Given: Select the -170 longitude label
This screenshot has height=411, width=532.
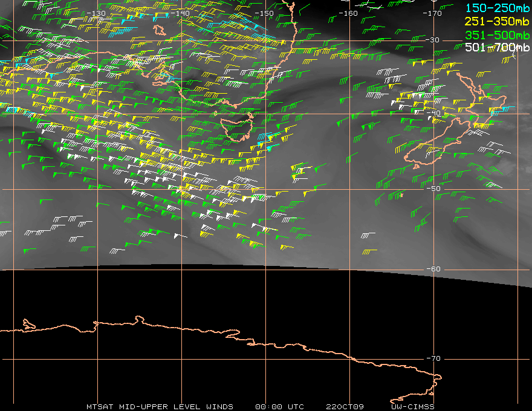Looking at the screenshot, I should (432, 13).
